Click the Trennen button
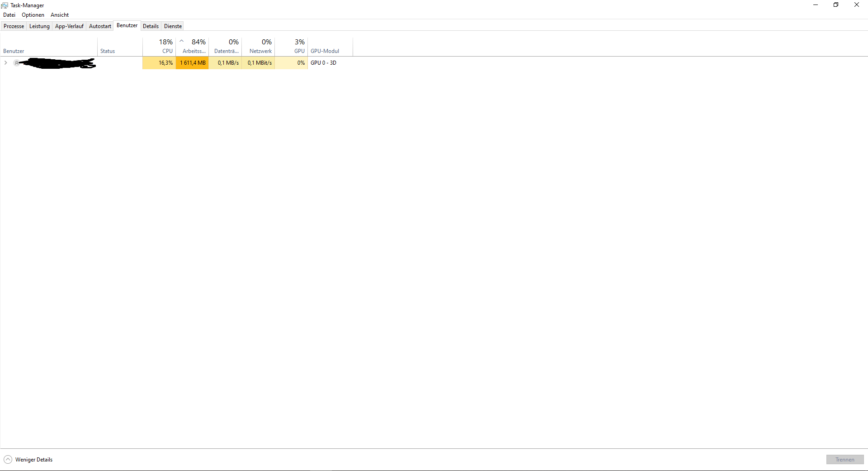The width and height of the screenshot is (868, 471). point(845,460)
